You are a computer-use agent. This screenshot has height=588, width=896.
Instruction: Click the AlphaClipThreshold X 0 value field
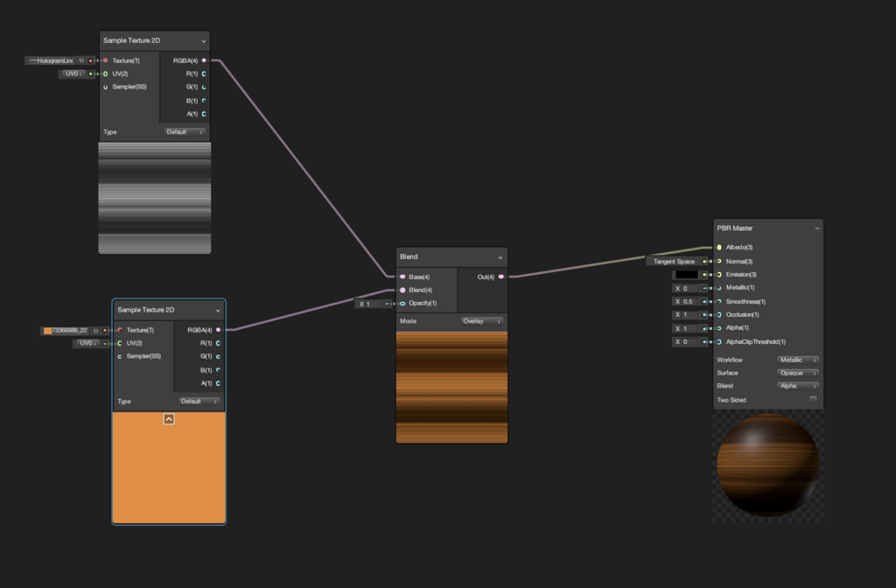pyautogui.click(x=685, y=342)
